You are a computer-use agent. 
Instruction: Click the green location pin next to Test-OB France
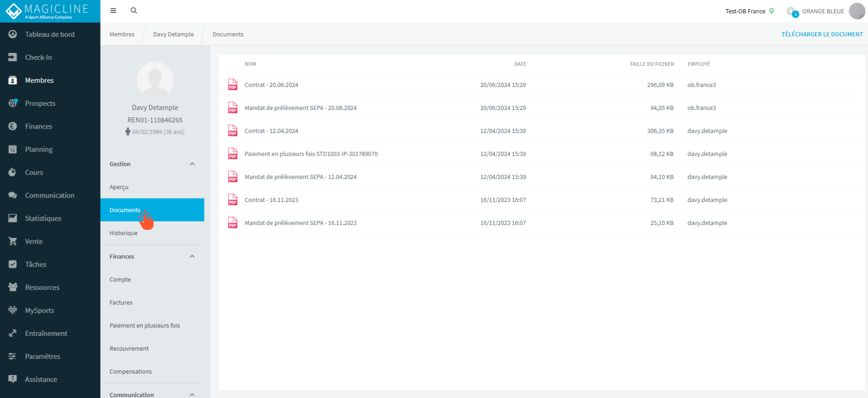[772, 11]
